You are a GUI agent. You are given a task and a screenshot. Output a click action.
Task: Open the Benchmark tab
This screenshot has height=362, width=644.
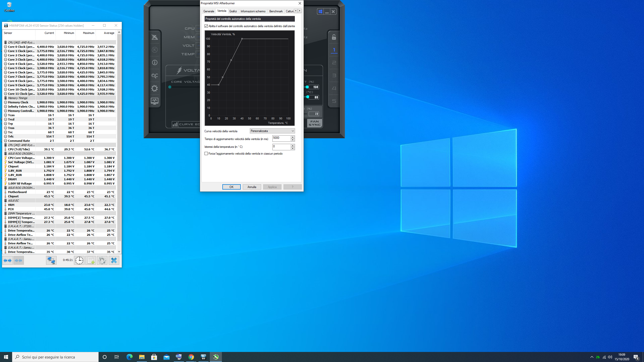[x=276, y=11]
